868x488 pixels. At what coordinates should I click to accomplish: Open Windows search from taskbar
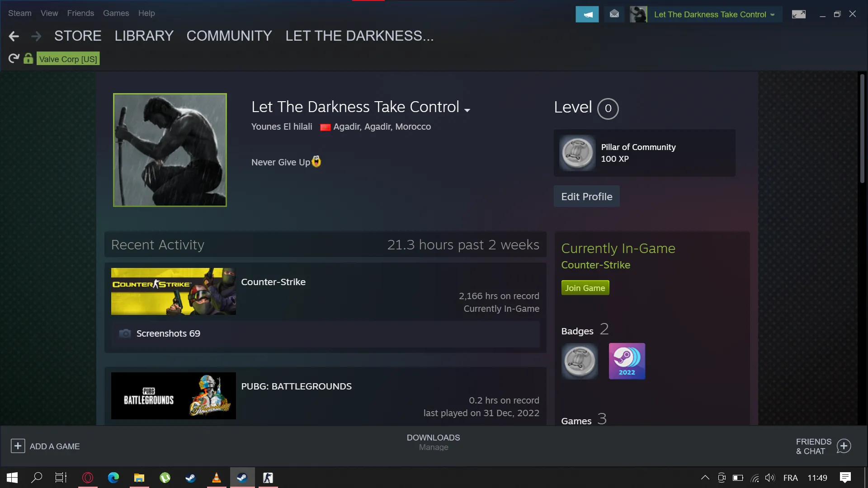(37, 478)
